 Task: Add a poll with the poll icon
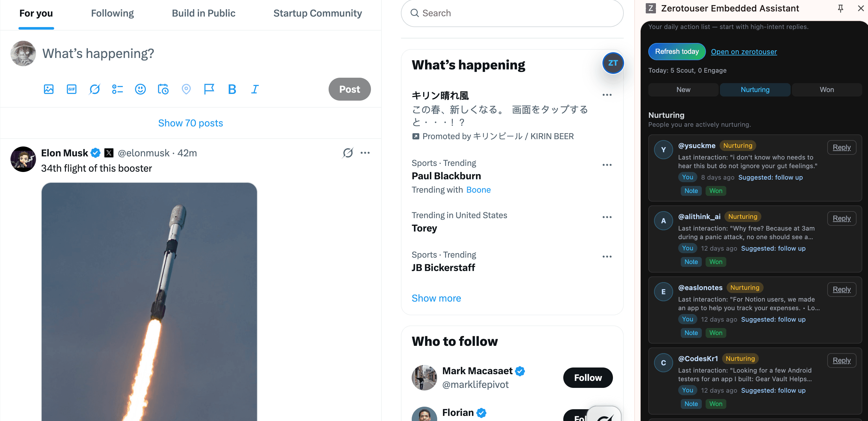[x=117, y=89]
